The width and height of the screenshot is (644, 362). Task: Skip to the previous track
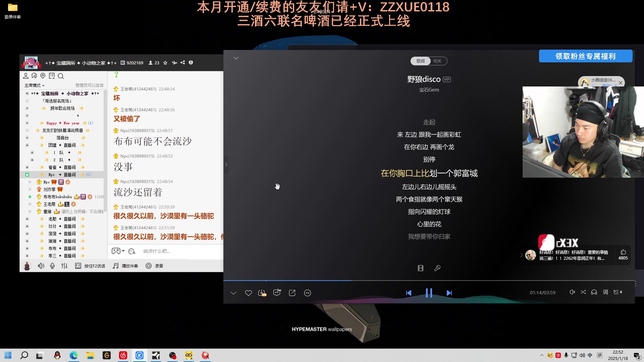[x=409, y=293]
